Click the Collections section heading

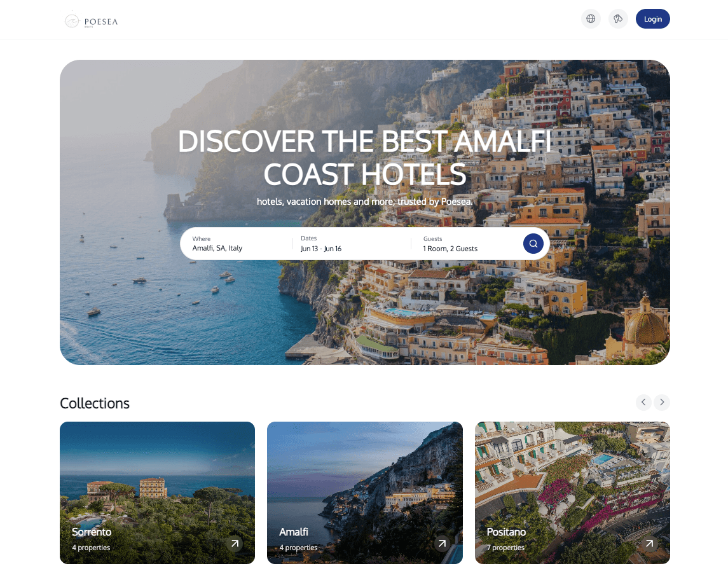(x=95, y=403)
